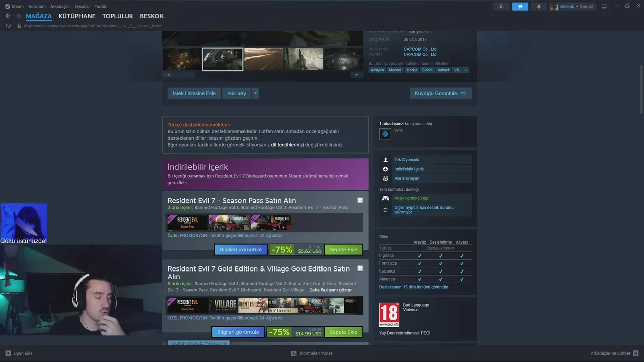Screen dimensions: 644x362
Task: Click the screenshot strip scrollbar
Action: (x=263, y=75)
